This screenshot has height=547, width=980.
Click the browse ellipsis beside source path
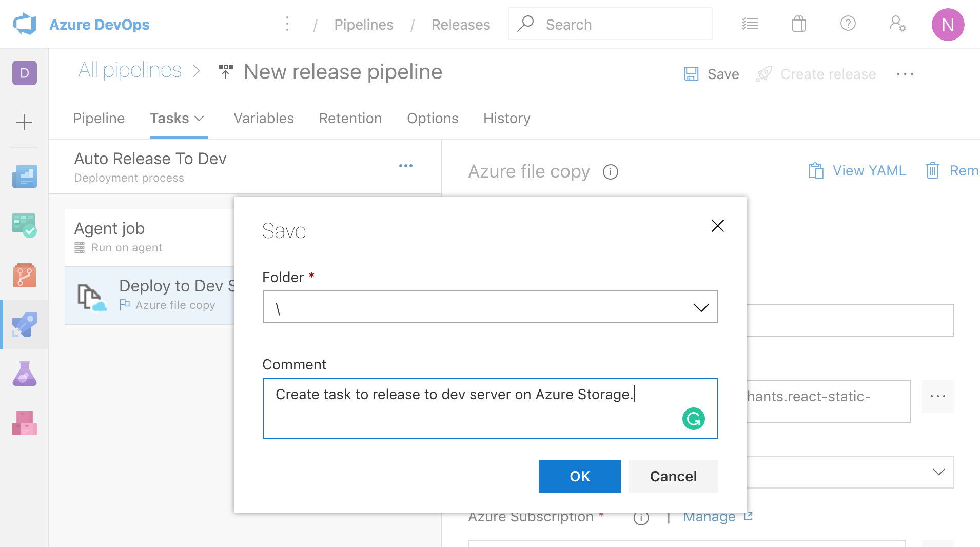point(938,396)
